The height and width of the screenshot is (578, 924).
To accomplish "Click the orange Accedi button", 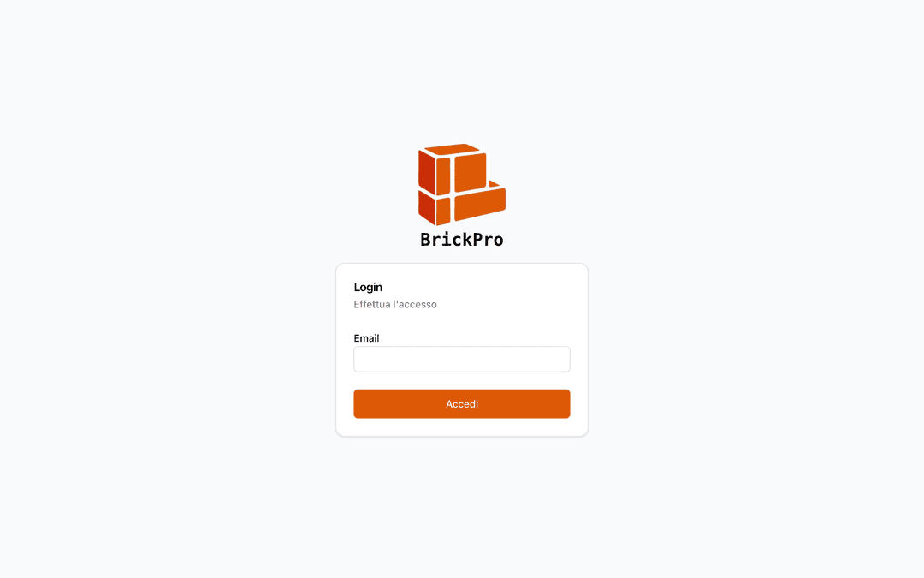I will click(x=462, y=404).
